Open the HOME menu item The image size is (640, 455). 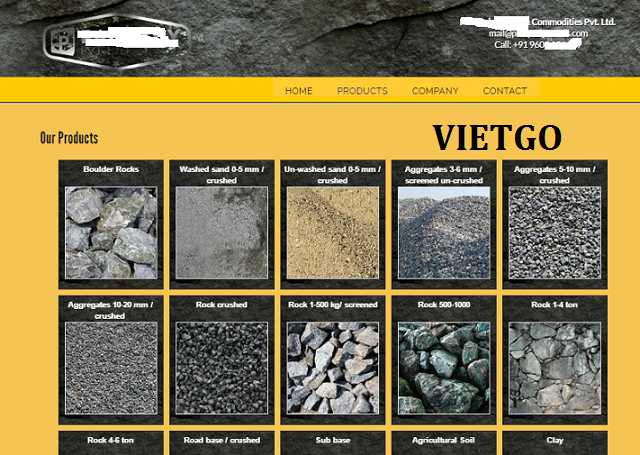click(x=298, y=91)
